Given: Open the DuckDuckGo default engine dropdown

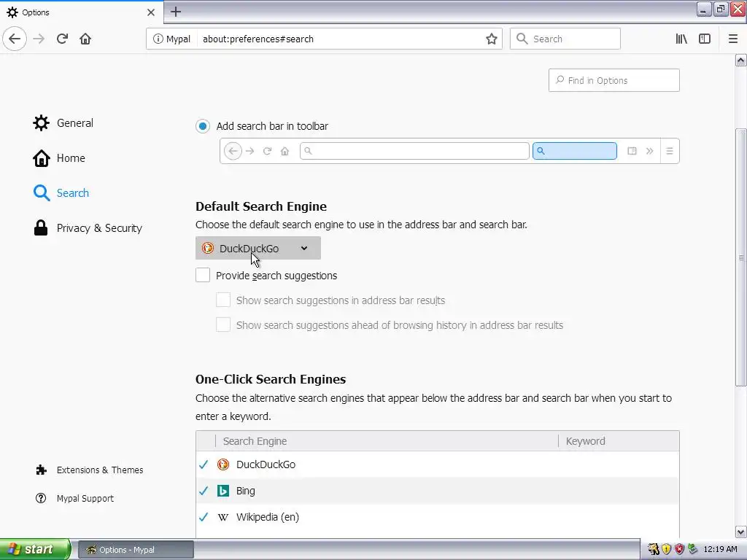Looking at the screenshot, I should pos(258,248).
